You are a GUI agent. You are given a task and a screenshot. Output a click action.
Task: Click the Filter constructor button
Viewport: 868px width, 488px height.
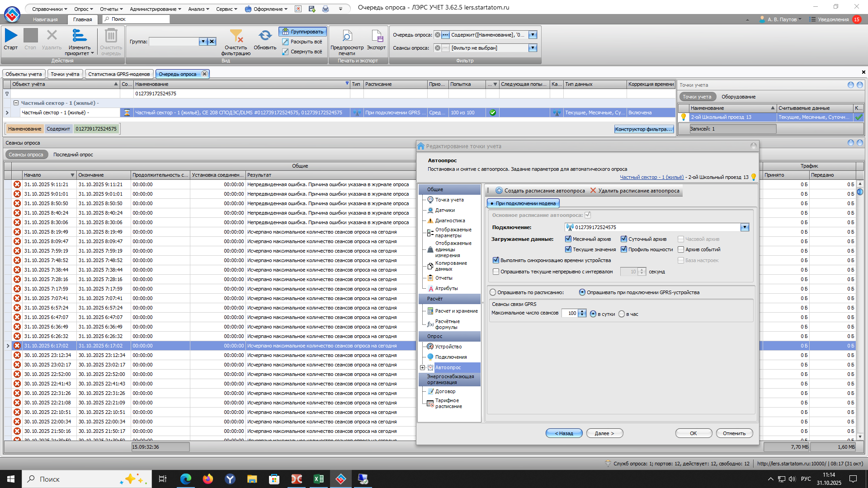644,129
